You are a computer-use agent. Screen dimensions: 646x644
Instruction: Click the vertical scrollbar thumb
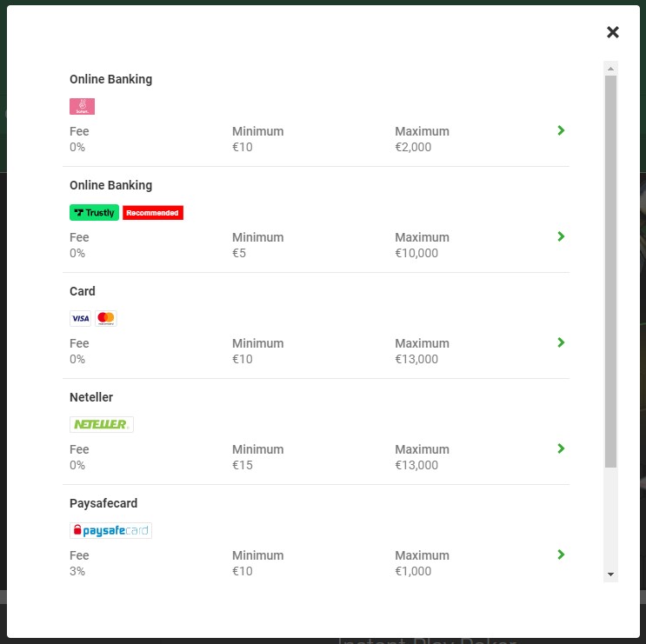610,269
